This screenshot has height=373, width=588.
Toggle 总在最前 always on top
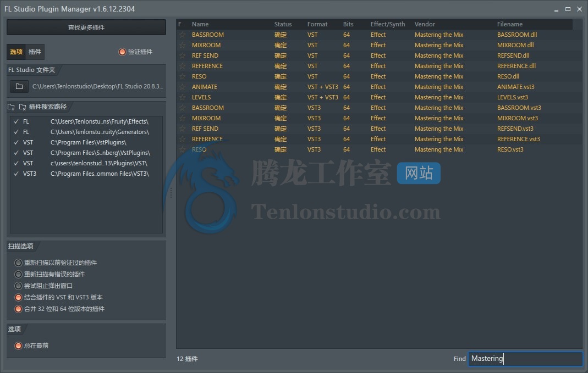[x=18, y=346]
